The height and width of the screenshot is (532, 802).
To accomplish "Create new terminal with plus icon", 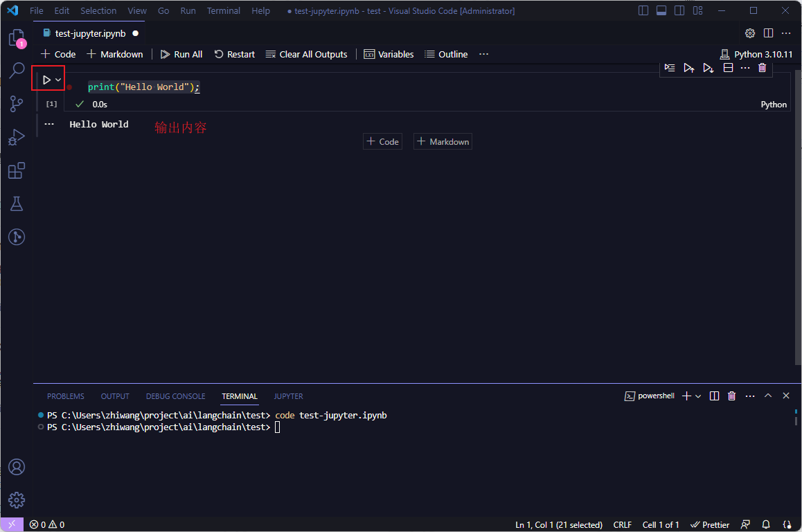I will pyautogui.click(x=686, y=396).
